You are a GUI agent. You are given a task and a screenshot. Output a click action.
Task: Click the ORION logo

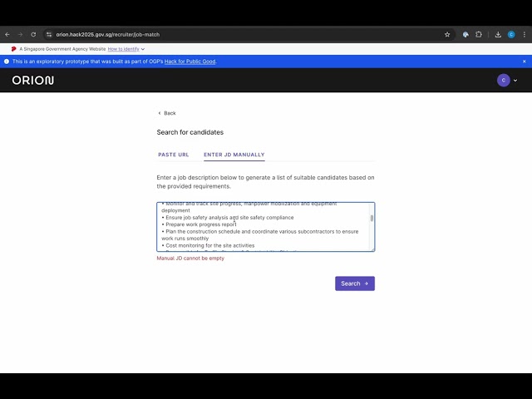(x=33, y=81)
